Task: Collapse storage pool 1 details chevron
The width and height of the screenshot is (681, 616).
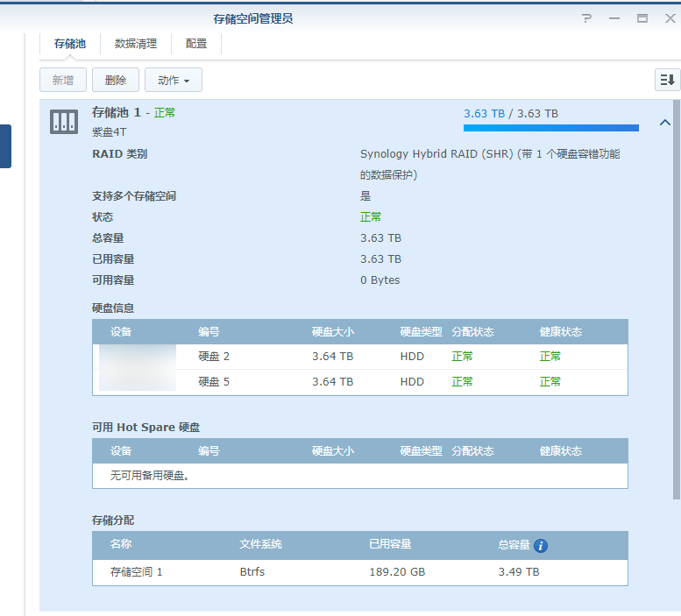Action: click(x=665, y=123)
